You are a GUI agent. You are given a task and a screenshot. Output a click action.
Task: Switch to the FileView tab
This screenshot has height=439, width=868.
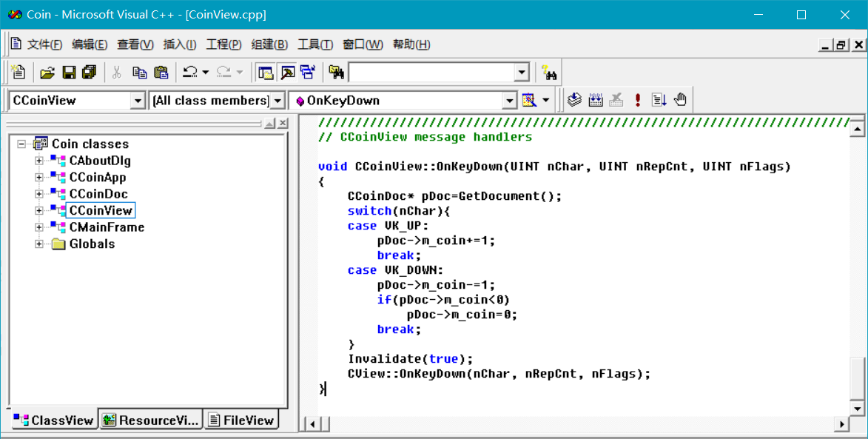[x=241, y=420]
